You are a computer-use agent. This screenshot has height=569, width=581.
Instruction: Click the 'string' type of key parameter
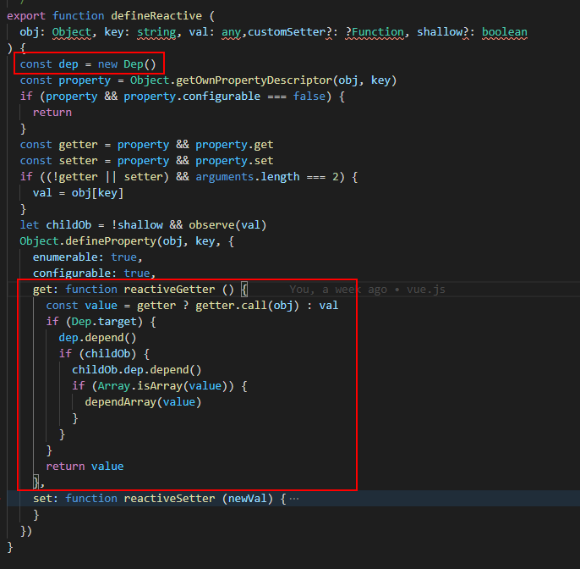coord(156,32)
